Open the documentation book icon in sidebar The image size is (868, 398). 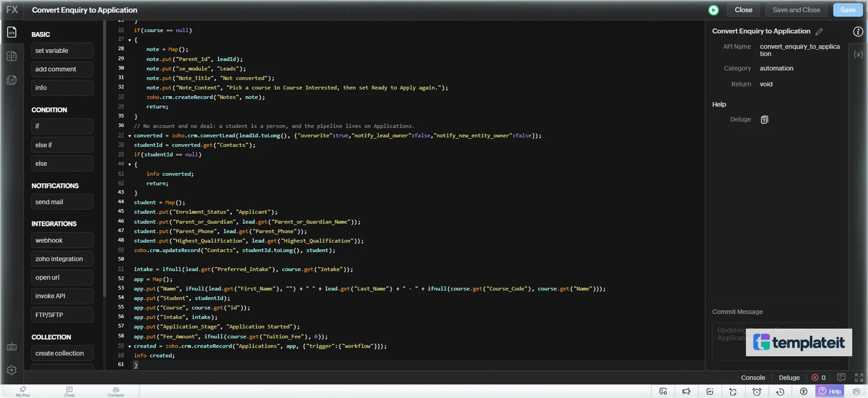point(12,56)
